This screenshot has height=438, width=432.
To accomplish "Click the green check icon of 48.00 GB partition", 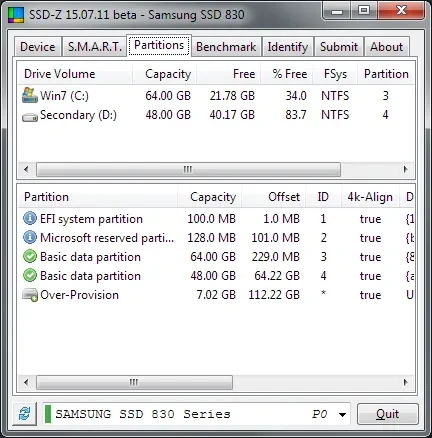I will (x=30, y=276).
